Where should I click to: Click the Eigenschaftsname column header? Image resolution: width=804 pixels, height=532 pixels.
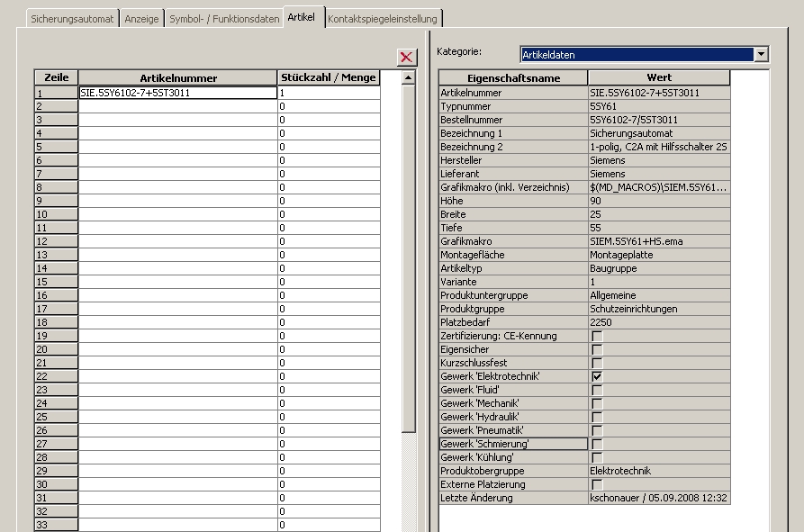pyautogui.click(x=513, y=78)
